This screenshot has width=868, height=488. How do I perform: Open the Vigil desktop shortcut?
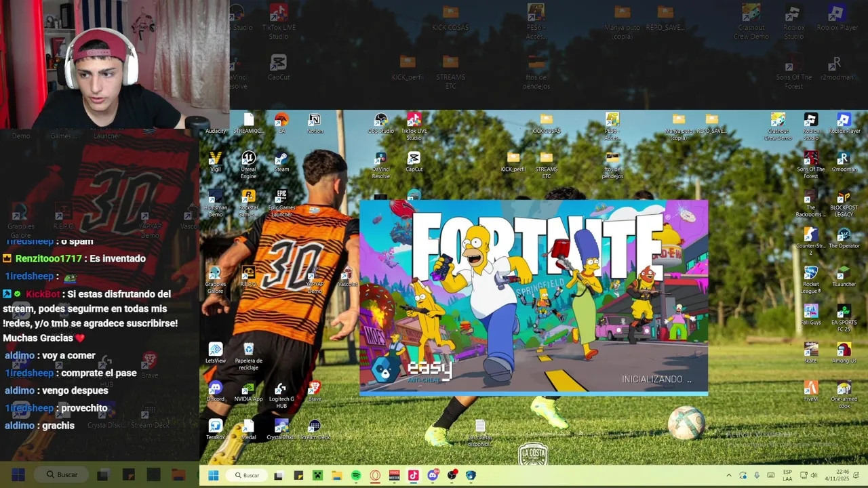pos(216,161)
